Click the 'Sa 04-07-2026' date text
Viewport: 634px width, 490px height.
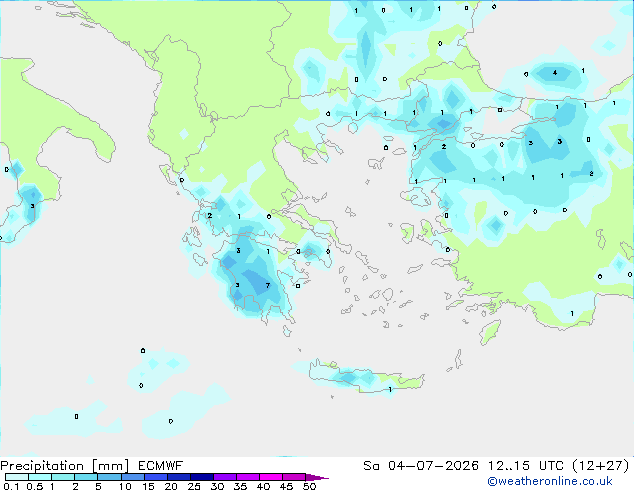[421, 466]
